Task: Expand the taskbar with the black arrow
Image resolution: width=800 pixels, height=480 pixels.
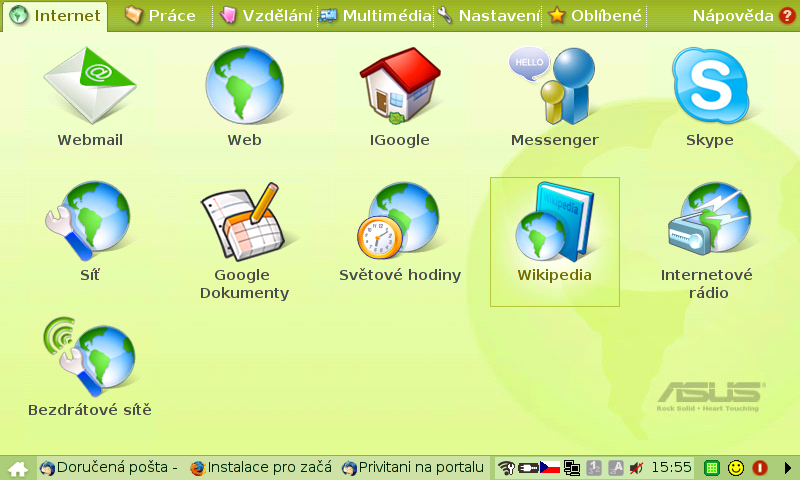Action: (787, 468)
